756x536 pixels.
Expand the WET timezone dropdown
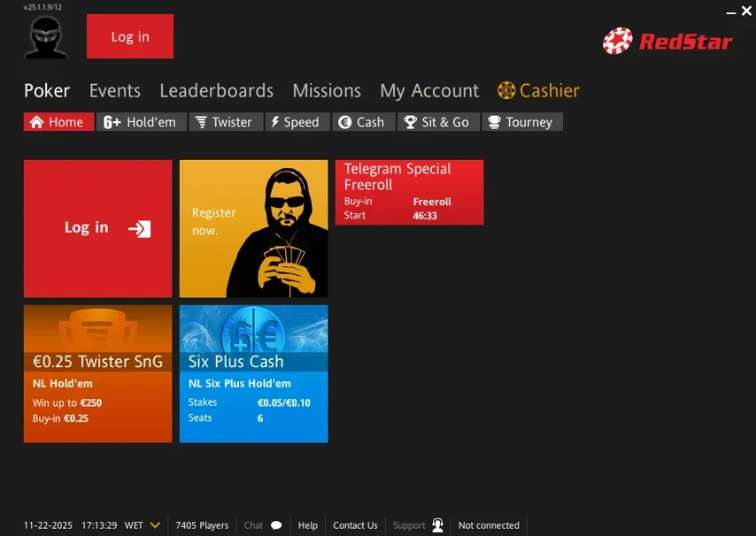(155, 525)
